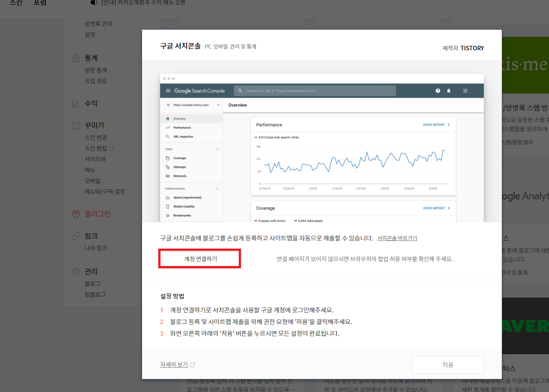Viewport: 549px width, 392px height.
Task: Go to 방문 통계
Action: coord(96,70)
